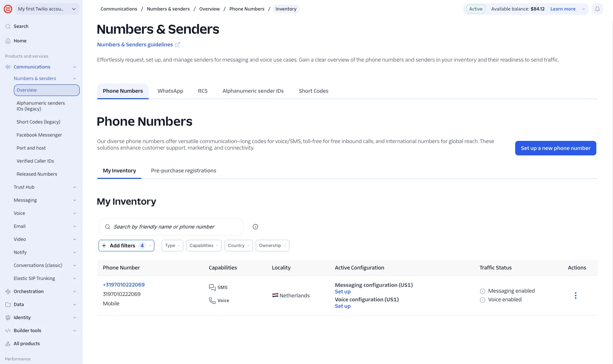The height and width of the screenshot is (364, 613).
Task: Click the Voice phone capability icon
Action: tap(212, 301)
